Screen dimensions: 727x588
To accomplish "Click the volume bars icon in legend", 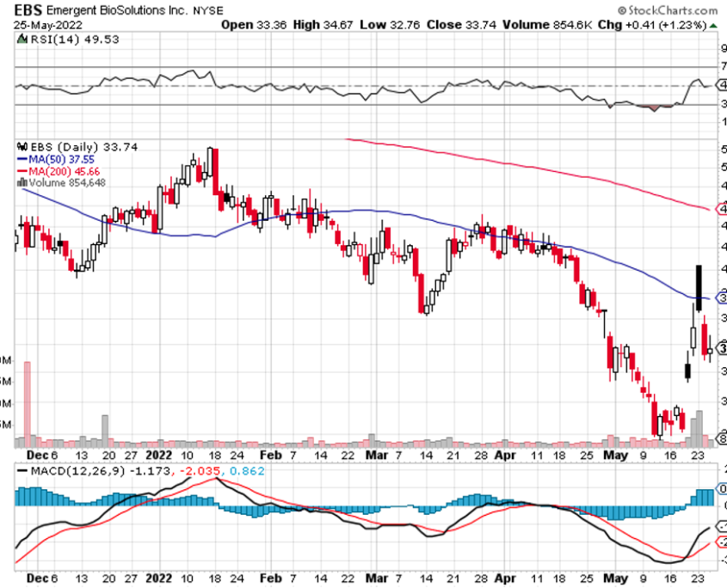I will point(23,183).
